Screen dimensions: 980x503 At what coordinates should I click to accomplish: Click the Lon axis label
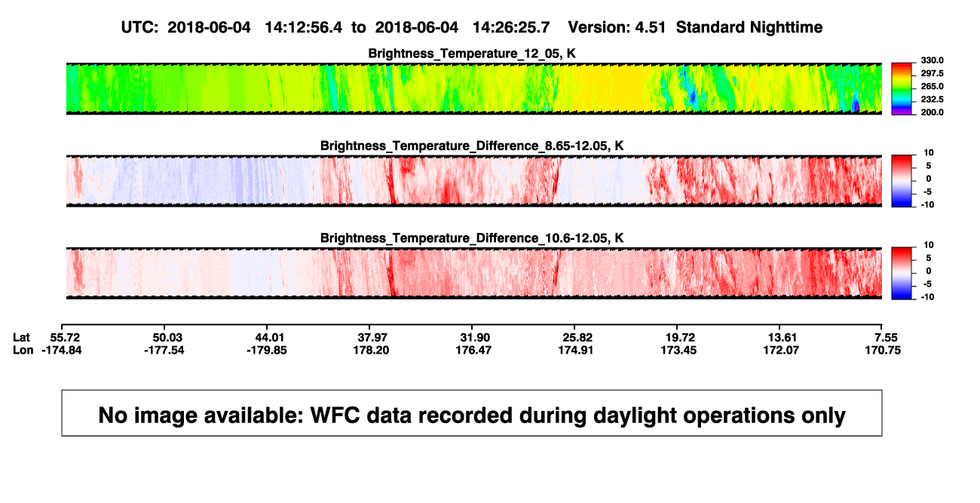(x=23, y=350)
